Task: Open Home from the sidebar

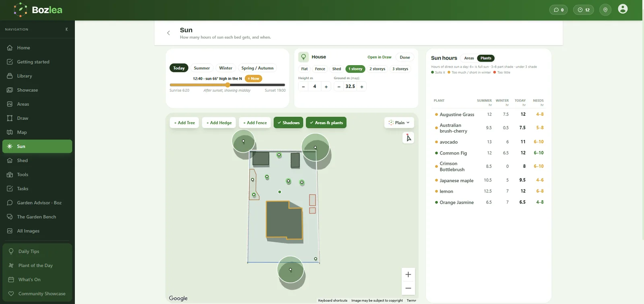Action: pos(37,48)
